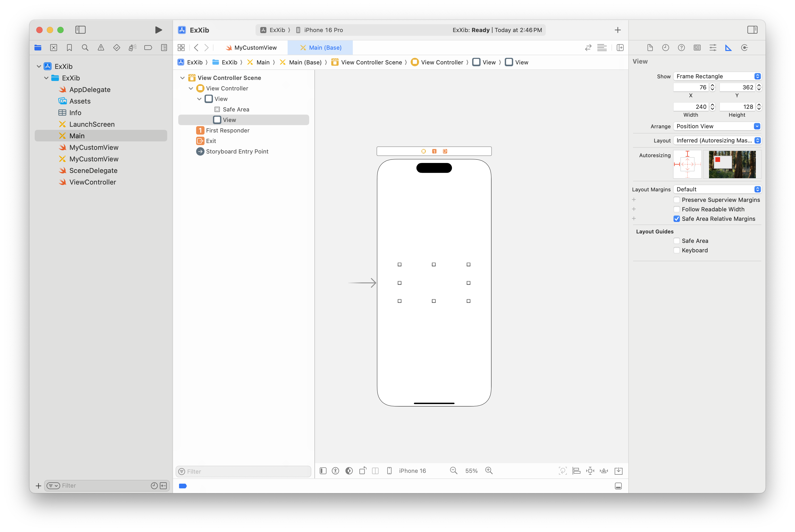Select the Main (Base) editor tab
This screenshot has width=795, height=532.
point(321,48)
